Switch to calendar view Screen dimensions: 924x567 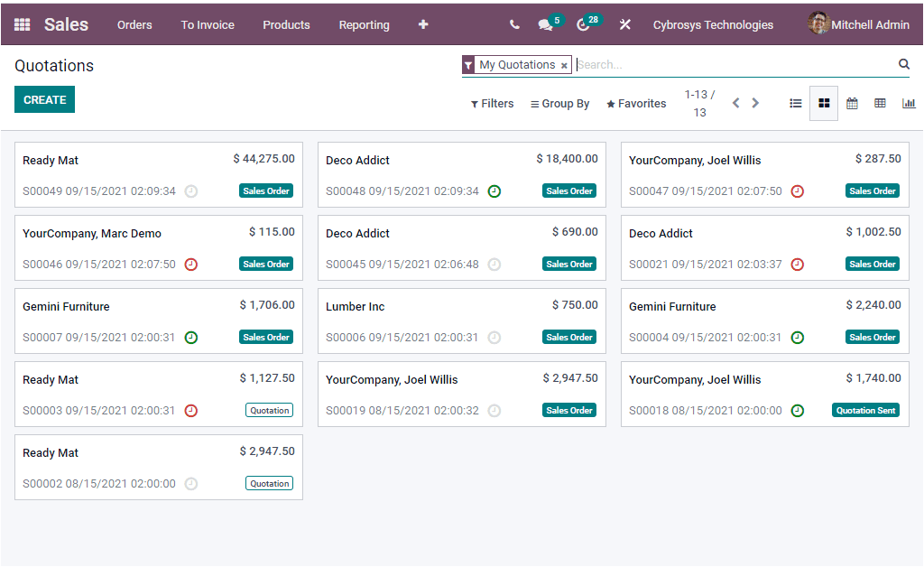pyautogui.click(x=852, y=103)
